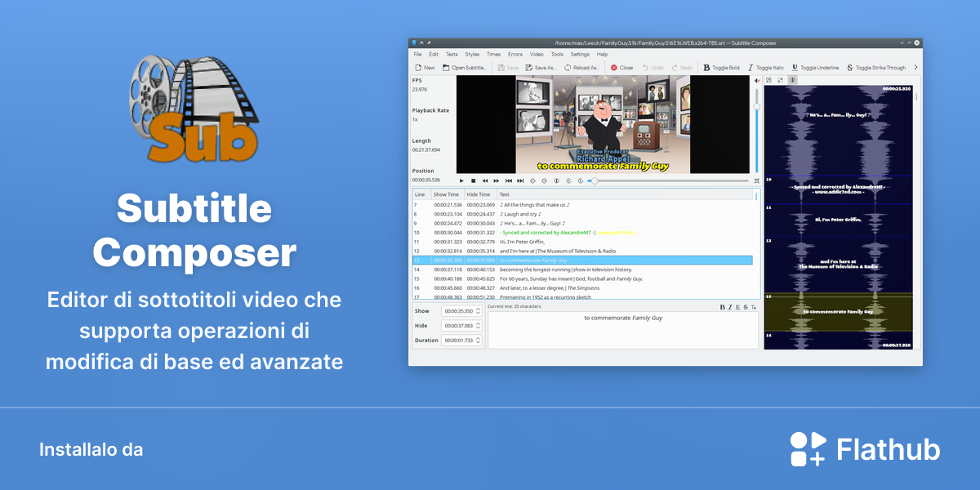Open the Times menu
Image resolution: width=980 pixels, height=490 pixels.
click(493, 54)
